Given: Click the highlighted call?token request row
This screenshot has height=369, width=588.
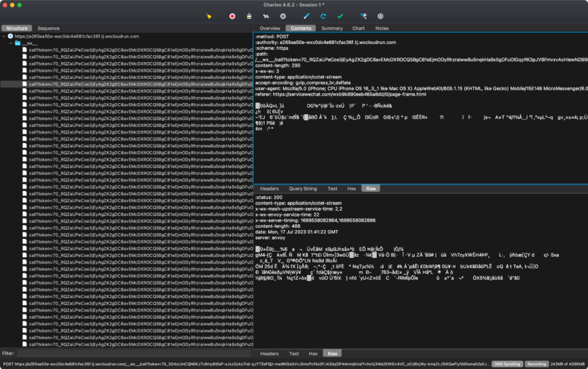Looking at the screenshot, I should coord(127,84).
